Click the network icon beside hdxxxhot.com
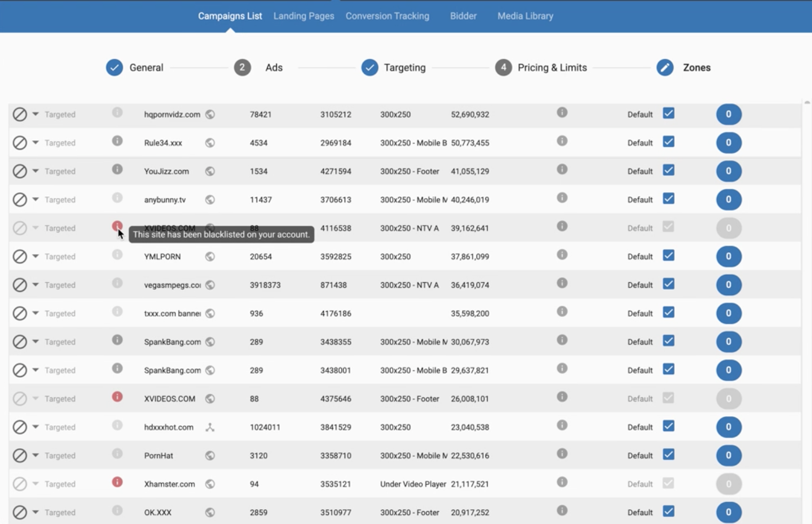Viewport: 812px width, 524px height. [210, 427]
